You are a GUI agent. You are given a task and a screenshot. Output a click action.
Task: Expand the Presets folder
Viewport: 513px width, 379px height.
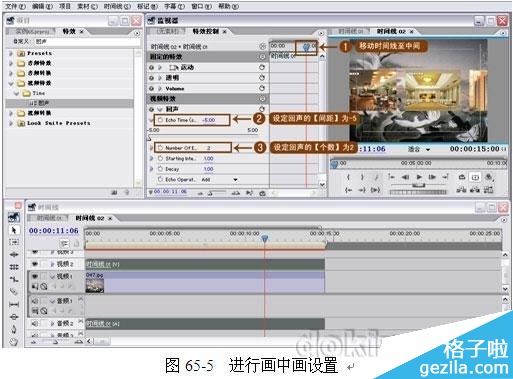click(11, 53)
